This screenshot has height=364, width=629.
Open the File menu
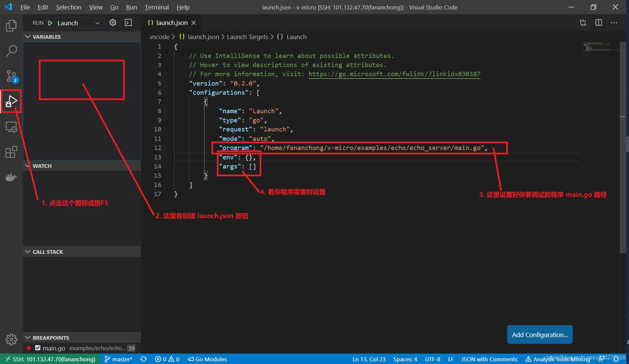click(25, 7)
